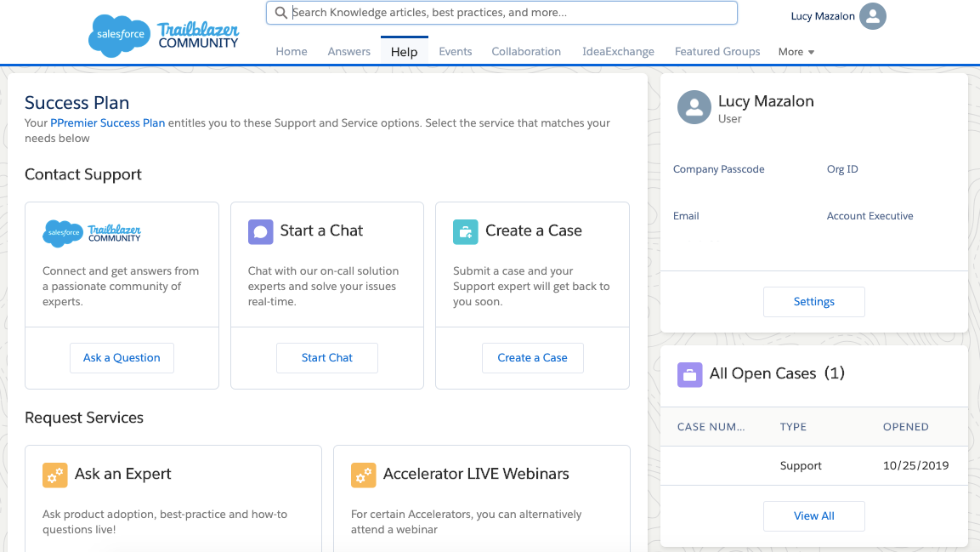Click the Start a Chat card heading
The height and width of the screenshot is (552, 980).
pos(321,230)
